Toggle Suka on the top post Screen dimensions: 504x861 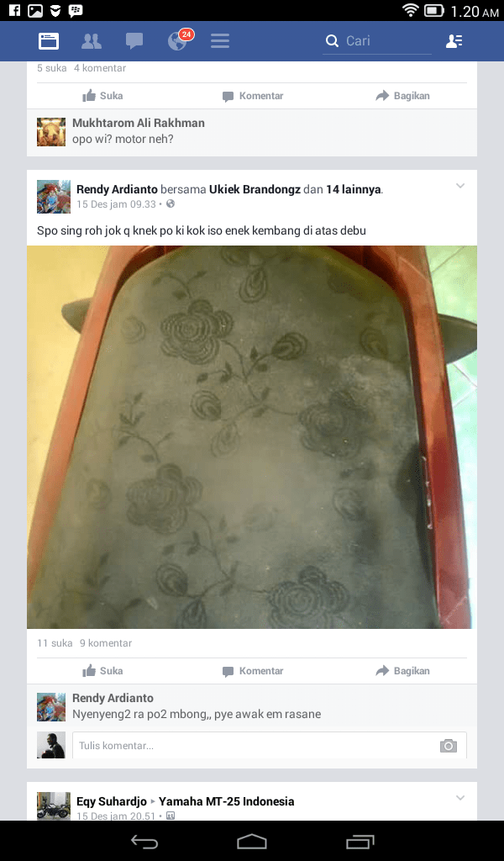(102, 96)
